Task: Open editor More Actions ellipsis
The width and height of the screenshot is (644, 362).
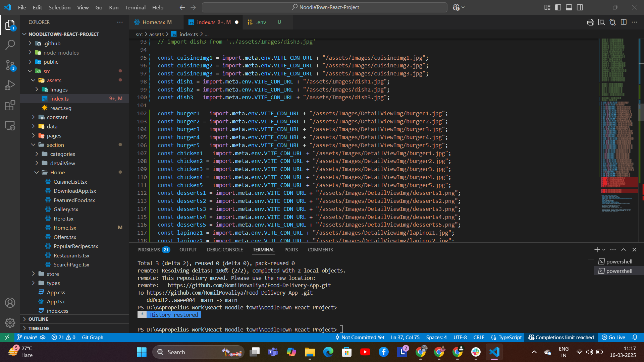Action: tap(634, 22)
